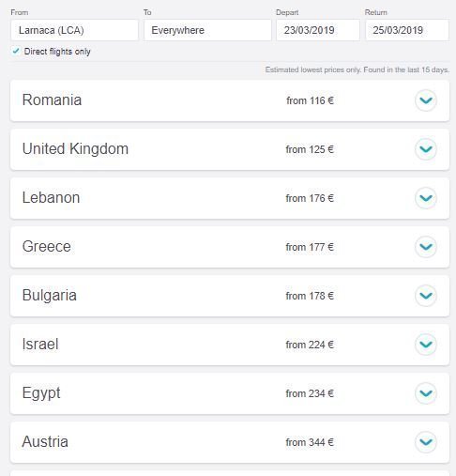The height and width of the screenshot is (476, 456).
Task: Select the Romania destination name
Action: [52, 100]
